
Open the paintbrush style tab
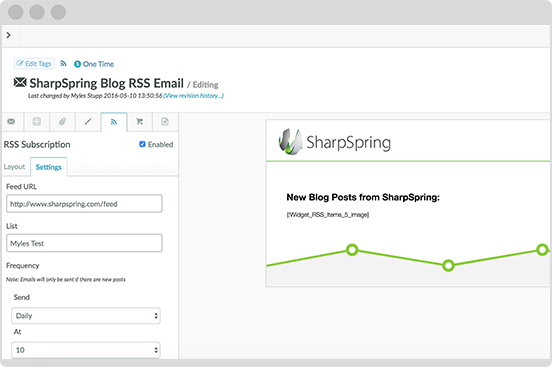88,121
